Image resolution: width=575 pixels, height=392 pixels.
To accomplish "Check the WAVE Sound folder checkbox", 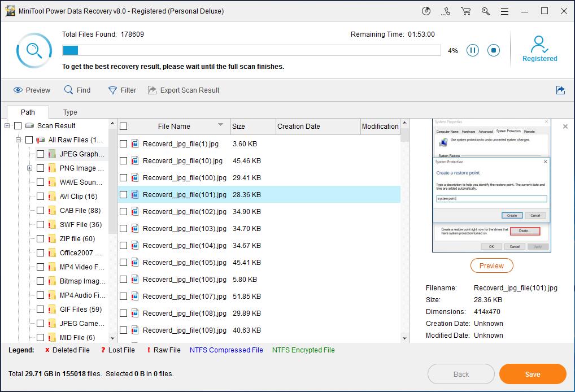I will point(40,182).
